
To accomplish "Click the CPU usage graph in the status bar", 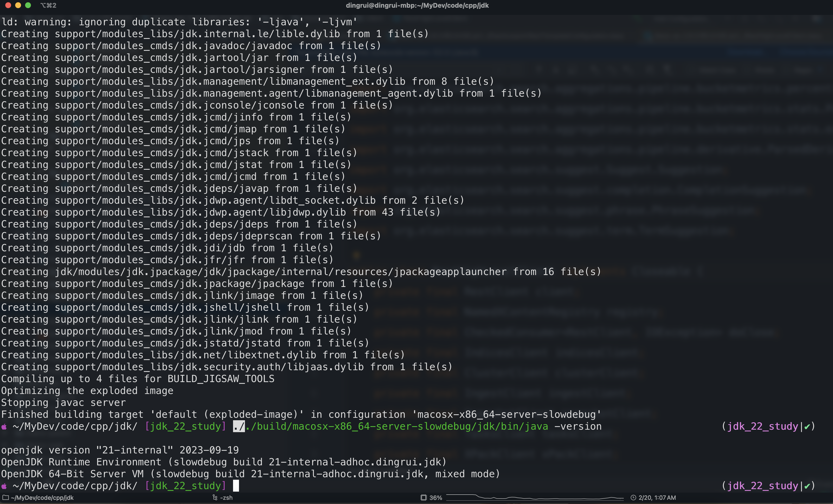I will (535, 497).
